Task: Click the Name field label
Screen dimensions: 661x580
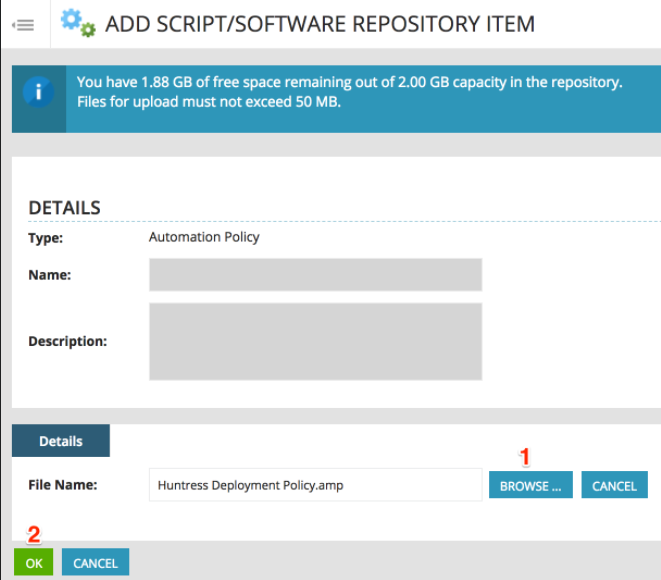Action: (x=49, y=274)
